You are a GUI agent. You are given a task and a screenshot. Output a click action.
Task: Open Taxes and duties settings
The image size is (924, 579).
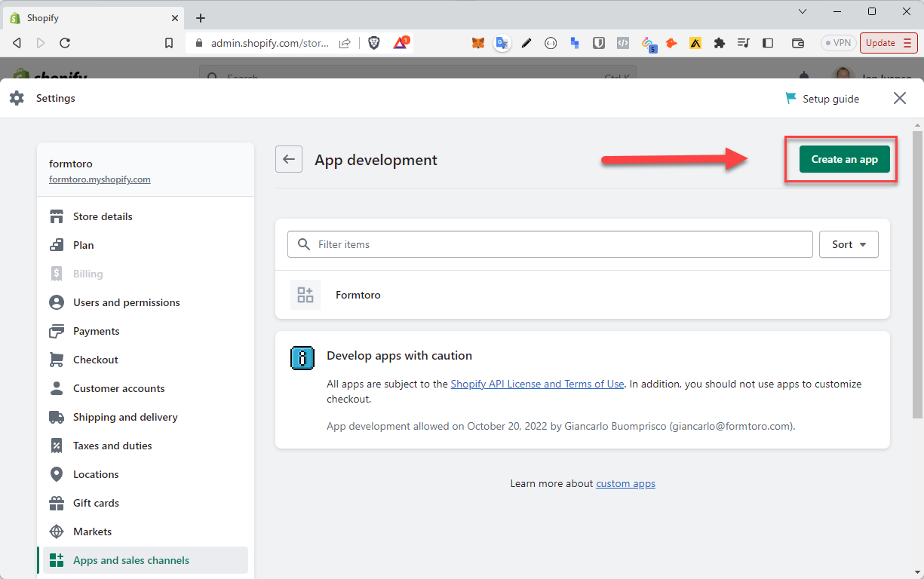[x=146, y=446]
